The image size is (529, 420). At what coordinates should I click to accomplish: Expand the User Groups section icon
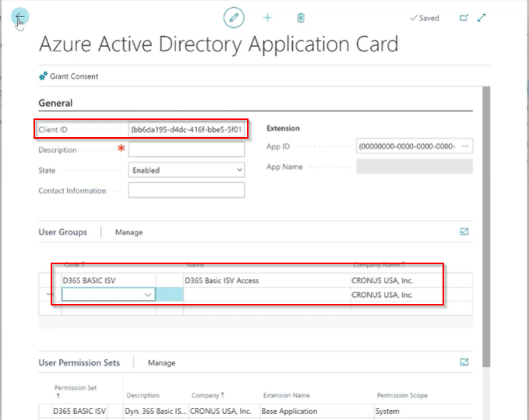(464, 231)
